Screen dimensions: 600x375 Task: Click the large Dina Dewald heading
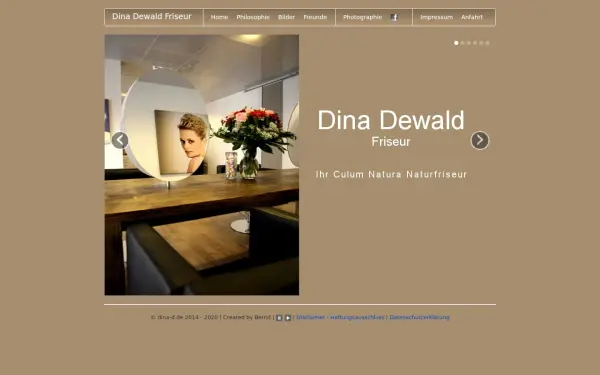(391, 120)
